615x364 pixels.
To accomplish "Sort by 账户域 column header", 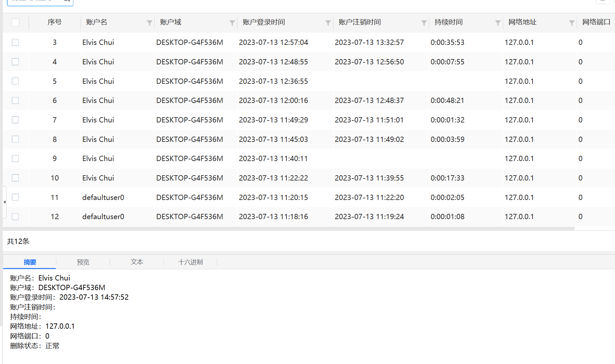I will click(x=171, y=22).
